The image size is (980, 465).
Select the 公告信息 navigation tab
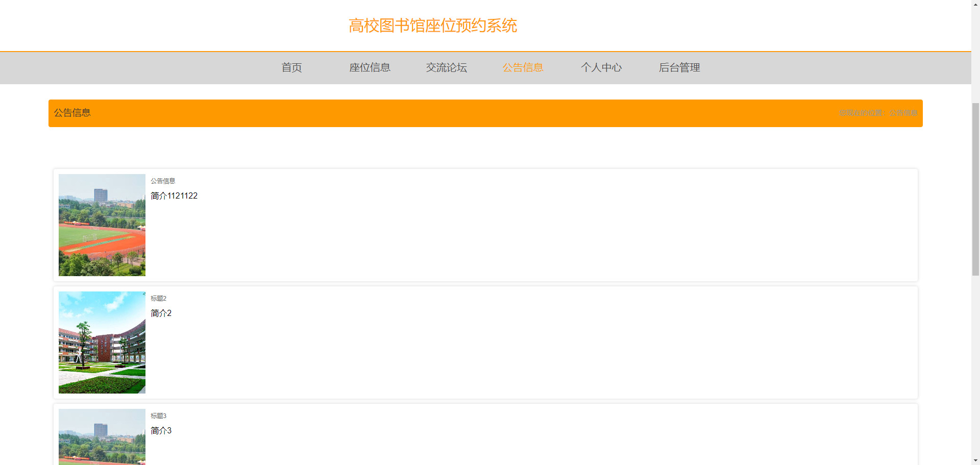pos(523,67)
